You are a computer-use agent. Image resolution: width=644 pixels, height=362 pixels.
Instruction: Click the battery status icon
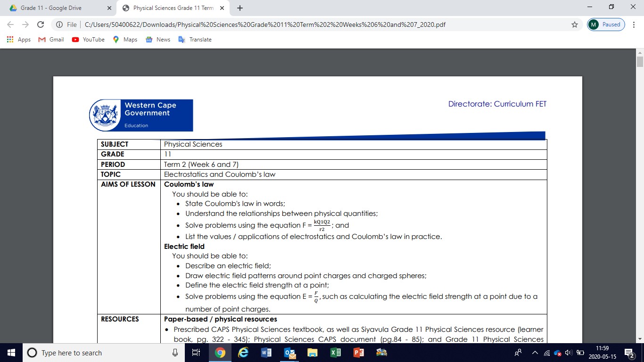tap(580, 353)
